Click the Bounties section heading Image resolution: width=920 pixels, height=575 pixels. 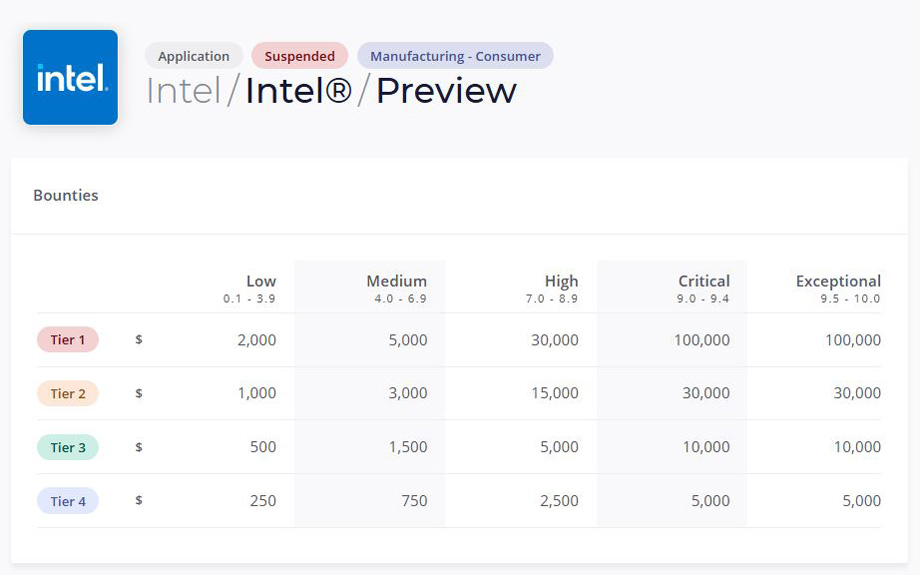click(x=66, y=195)
